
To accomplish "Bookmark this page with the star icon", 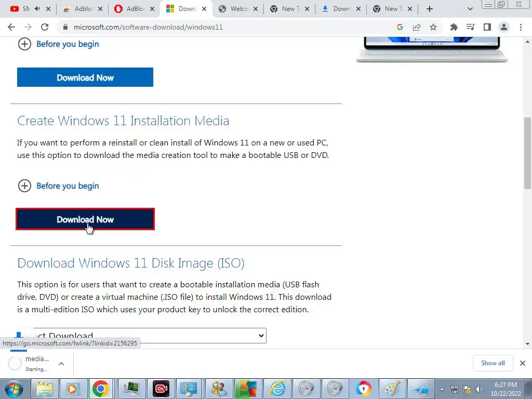I will [433, 27].
